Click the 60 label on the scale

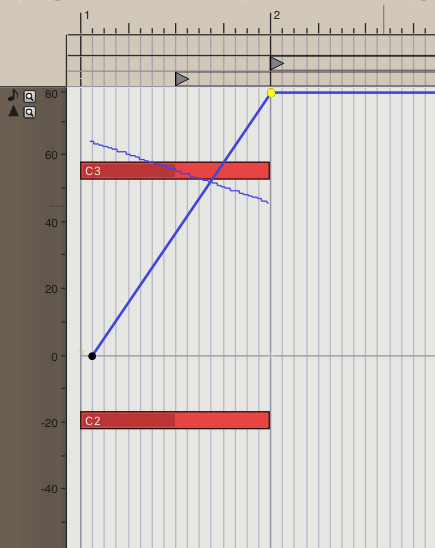point(51,155)
